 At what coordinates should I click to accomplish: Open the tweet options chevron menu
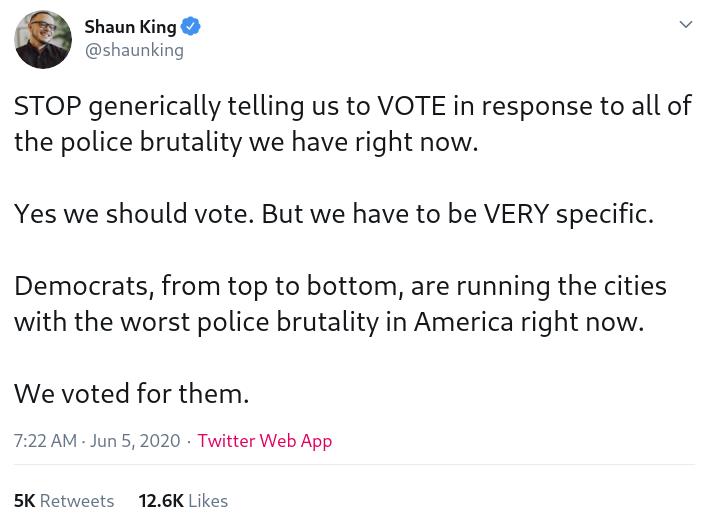[685, 25]
